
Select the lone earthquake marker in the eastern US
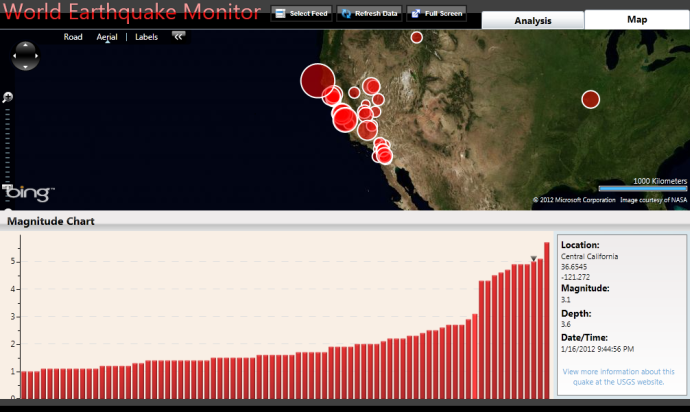pyautogui.click(x=591, y=99)
